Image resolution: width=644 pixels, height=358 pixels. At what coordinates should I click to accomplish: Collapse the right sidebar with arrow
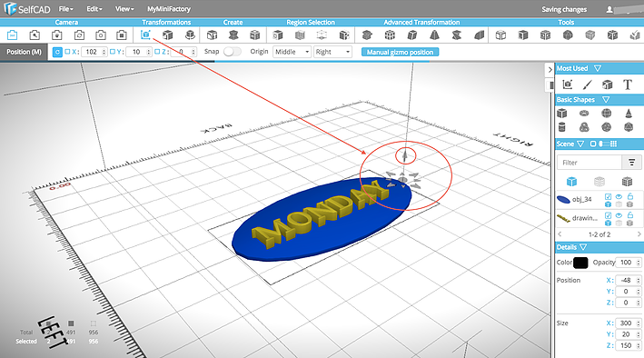pyautogui.click(x=550, y=70)
